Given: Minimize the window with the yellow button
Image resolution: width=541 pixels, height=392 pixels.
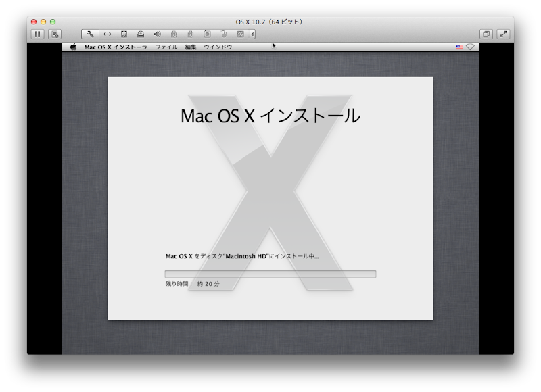Looking at the screenshot, I should [43, 22].
